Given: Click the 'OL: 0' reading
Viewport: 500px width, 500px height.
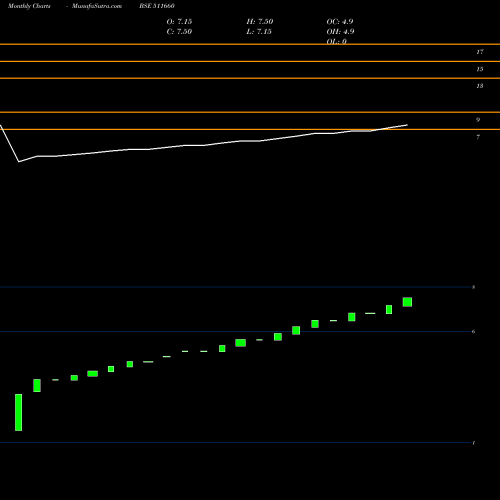Looking at the screenshot, I should coord(336,41).
